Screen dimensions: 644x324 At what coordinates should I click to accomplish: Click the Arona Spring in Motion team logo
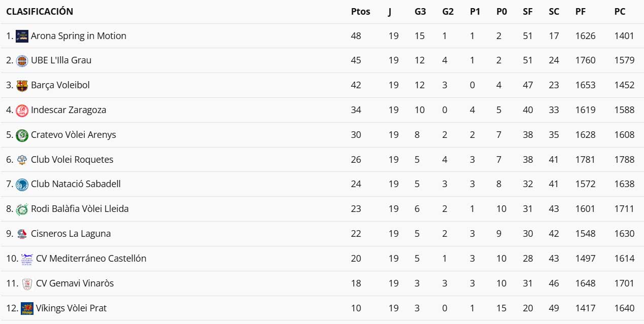click(22, 36)
